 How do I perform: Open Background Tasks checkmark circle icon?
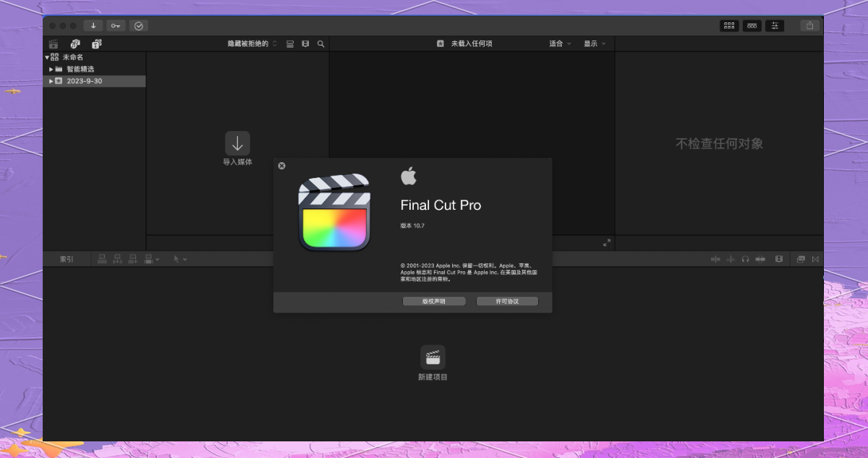click(x=139, y=25)
